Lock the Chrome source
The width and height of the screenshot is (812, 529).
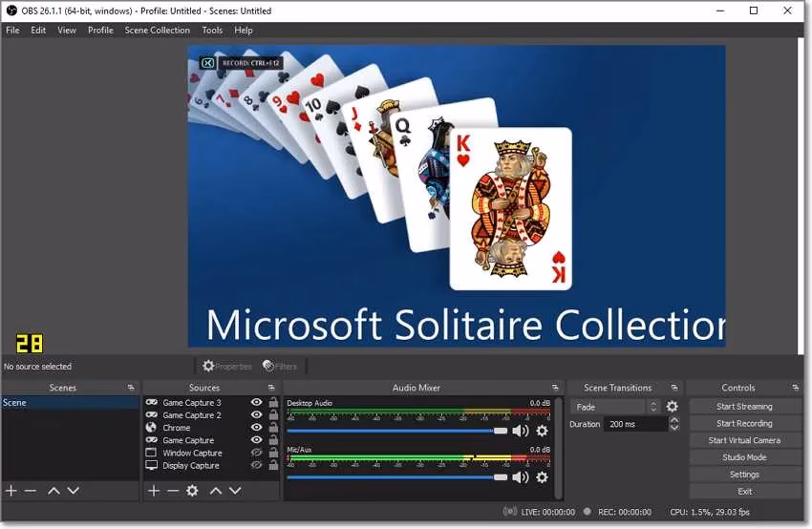pyautogui.click(x=273, y=428)
